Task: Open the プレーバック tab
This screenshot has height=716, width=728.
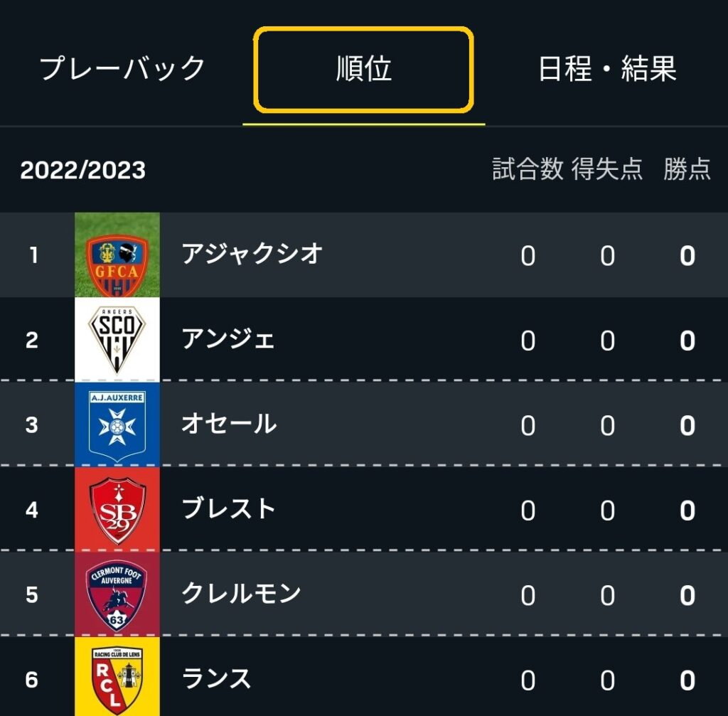Action: [122, 69]
